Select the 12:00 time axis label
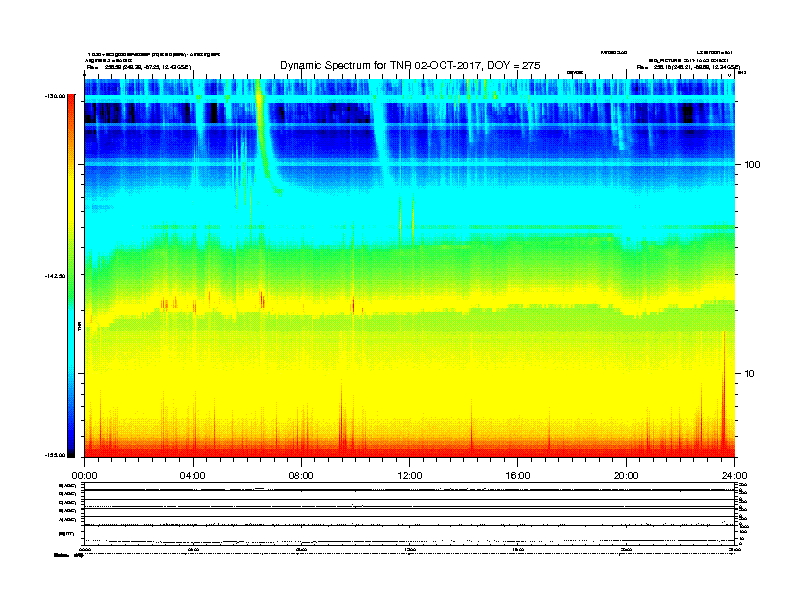Image resolution: width=792 pixels, height=612 pixels. pyautogui.click(x=410, y=476)
